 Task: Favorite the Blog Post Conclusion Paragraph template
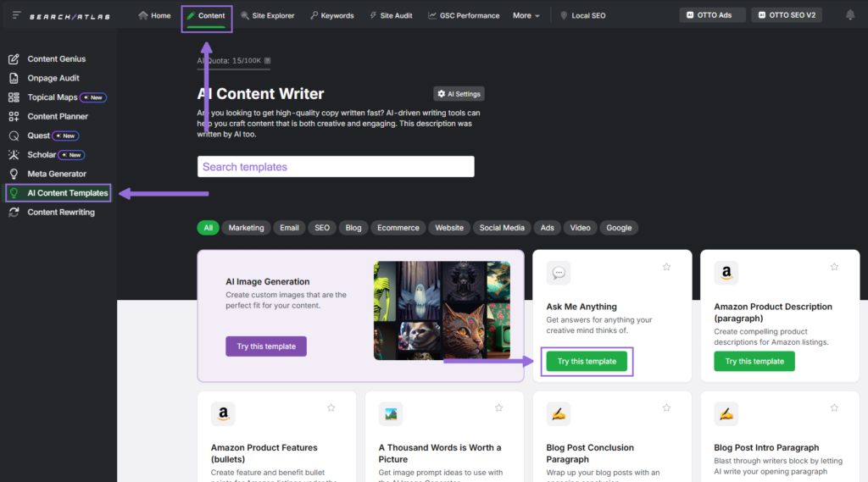pos(666,407)
